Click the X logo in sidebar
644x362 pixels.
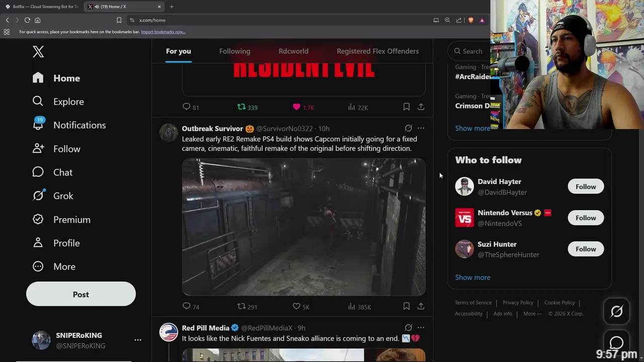pyautogui.click(x=38, y=51)
